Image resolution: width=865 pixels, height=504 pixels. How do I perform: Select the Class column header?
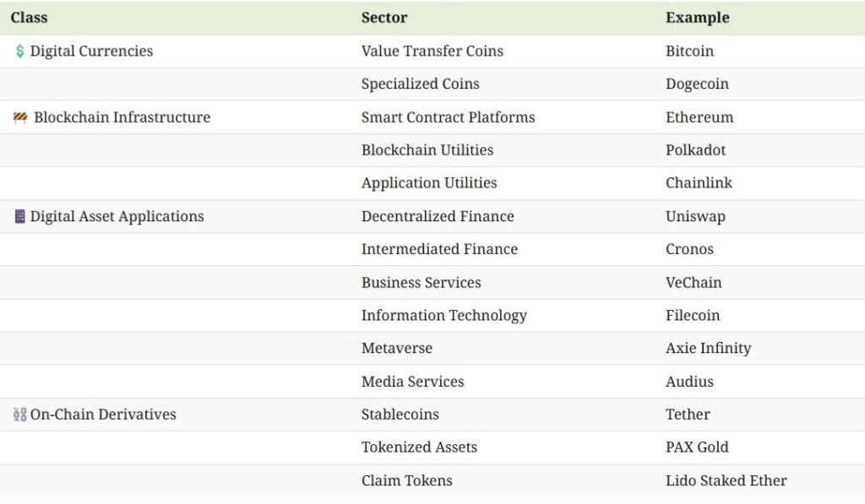30,18
